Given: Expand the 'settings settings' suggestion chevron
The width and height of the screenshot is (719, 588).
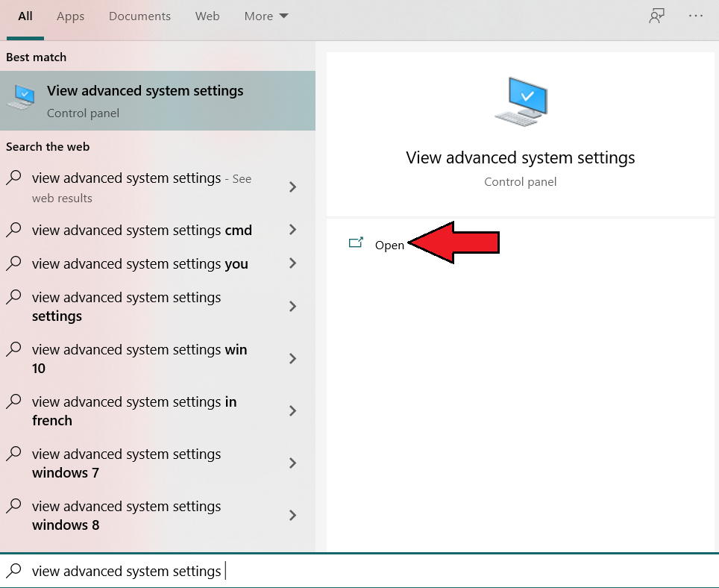Looking at the screenshot, I should 293,307.
